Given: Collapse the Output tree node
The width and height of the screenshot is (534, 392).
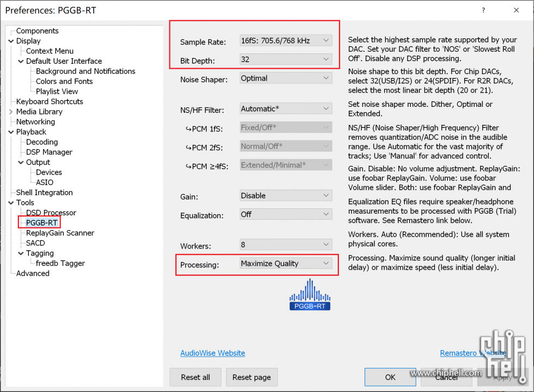Looking at the screenshot, I should 21,162.
